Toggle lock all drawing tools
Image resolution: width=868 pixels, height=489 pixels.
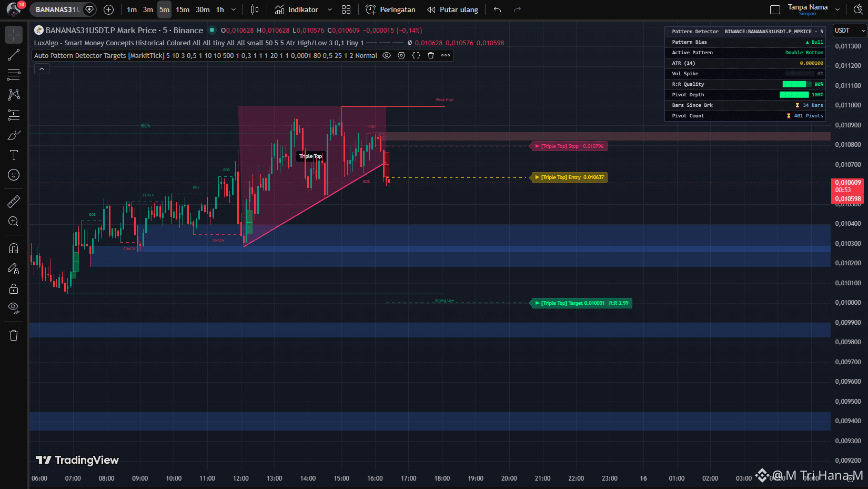14,288
